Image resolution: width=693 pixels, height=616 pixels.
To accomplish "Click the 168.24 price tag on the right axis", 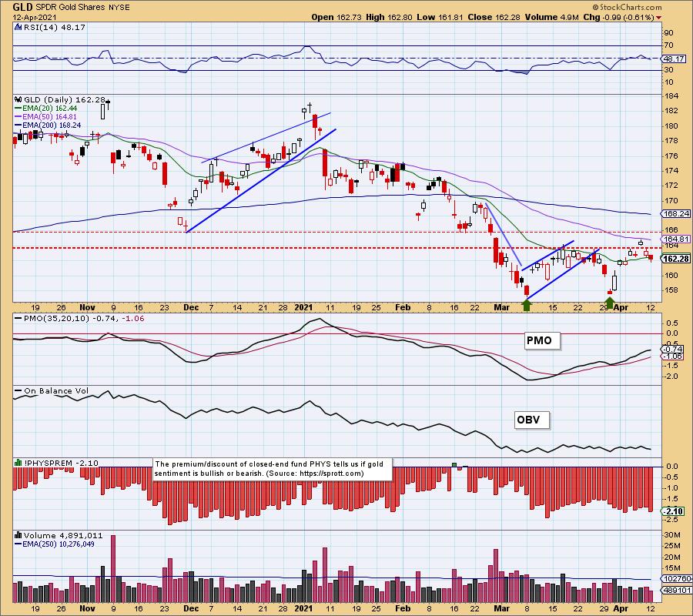I will [x=675, y=214].
